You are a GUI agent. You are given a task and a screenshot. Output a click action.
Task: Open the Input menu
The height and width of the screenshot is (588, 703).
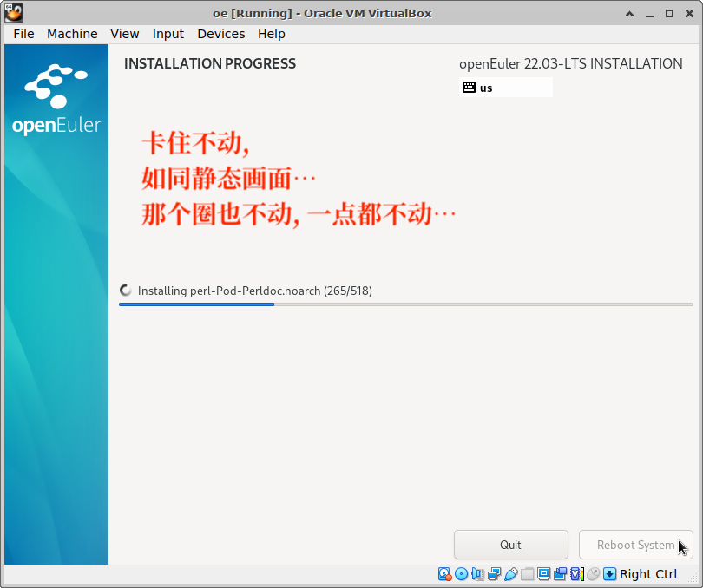click(x=168, y=34)
